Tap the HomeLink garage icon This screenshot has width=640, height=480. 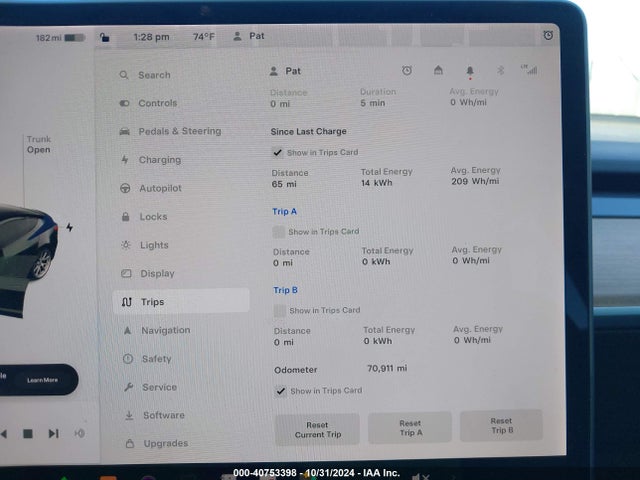click(438, 70)
